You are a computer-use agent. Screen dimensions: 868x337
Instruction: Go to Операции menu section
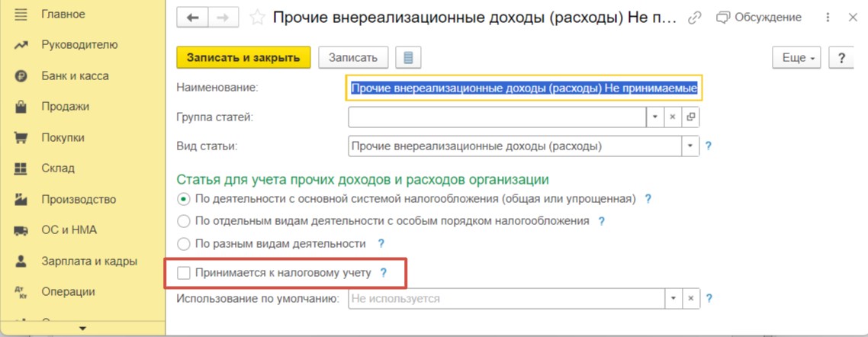click(x=68, y=291)
